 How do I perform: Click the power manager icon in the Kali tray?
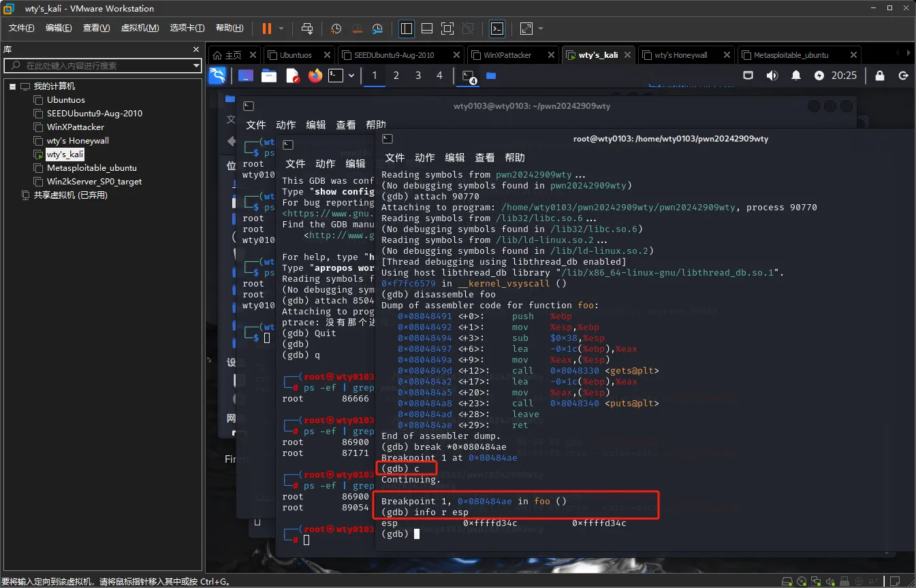point(819,76)
